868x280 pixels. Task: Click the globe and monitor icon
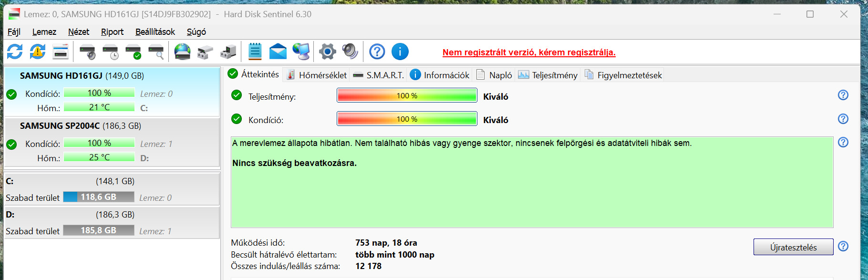click(x=301, y=52)
